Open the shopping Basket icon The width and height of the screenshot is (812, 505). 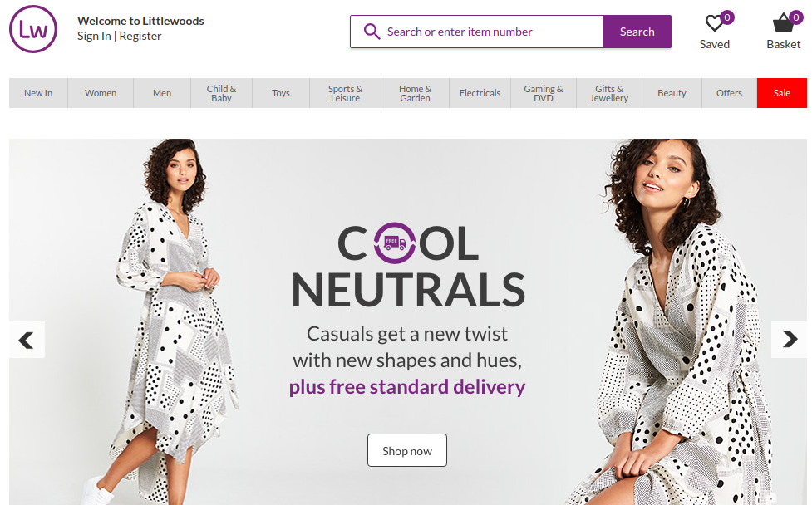click(783, 22)
